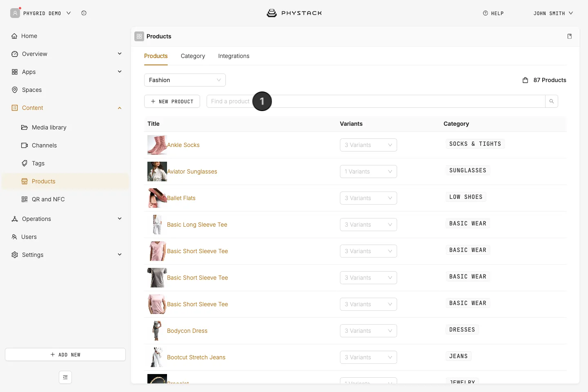This screenshot has height=392, width=588.
Task: Click the Home icon in sidebar
Action: point(15,36)
